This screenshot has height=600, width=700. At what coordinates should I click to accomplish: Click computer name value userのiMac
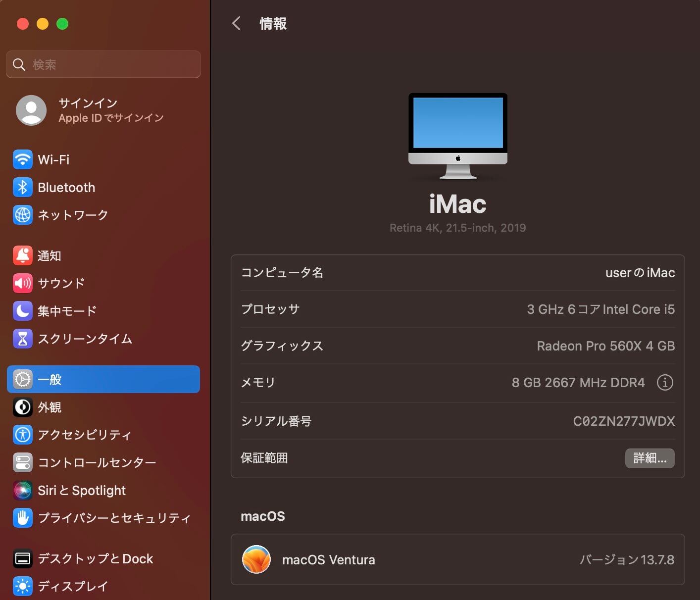(640, 273)
